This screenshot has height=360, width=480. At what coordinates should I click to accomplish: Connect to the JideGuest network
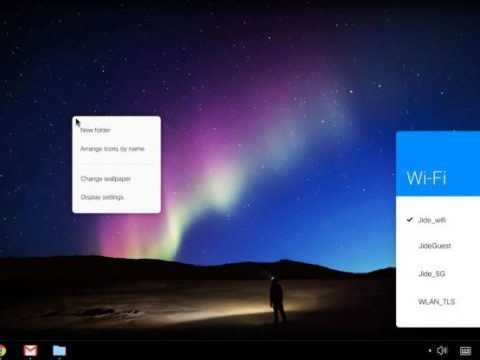[x=435, y=246]
